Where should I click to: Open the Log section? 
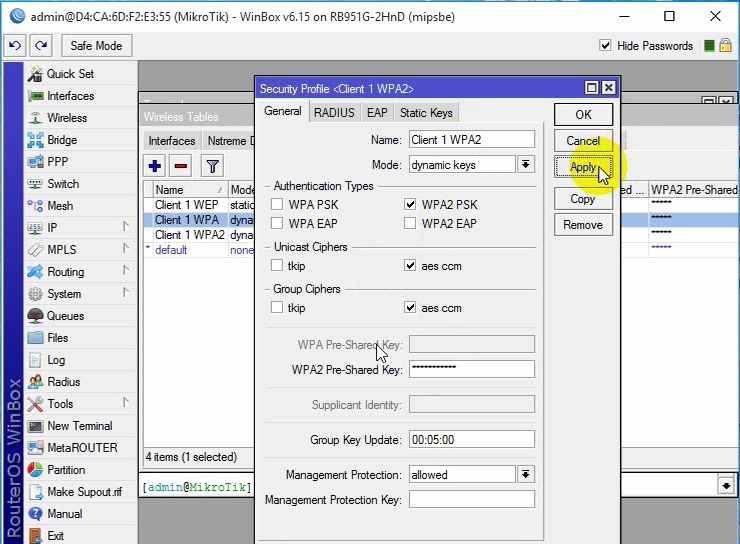pos(47,360)
